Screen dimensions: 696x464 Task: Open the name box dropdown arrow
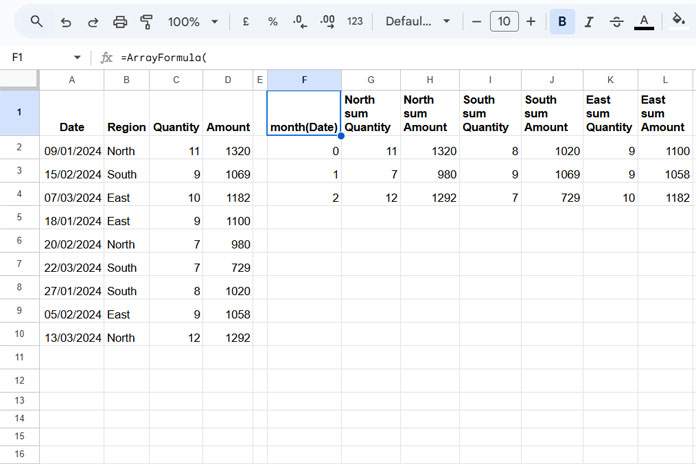click(x=77, y=57)
